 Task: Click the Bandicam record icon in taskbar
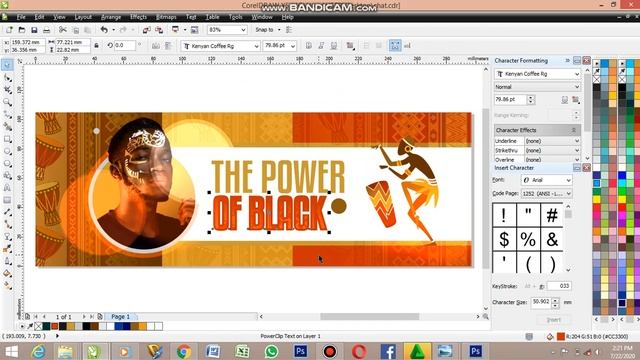click(329, 351)
